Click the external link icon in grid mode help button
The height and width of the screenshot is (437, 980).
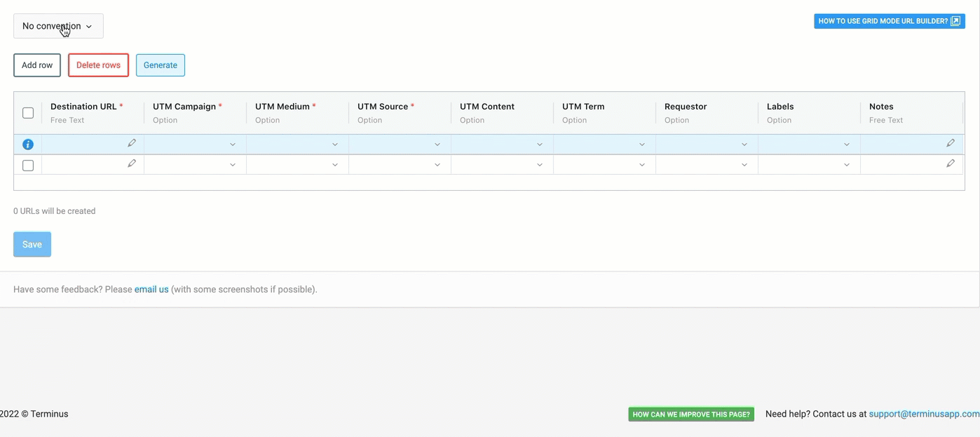(955, 20)
